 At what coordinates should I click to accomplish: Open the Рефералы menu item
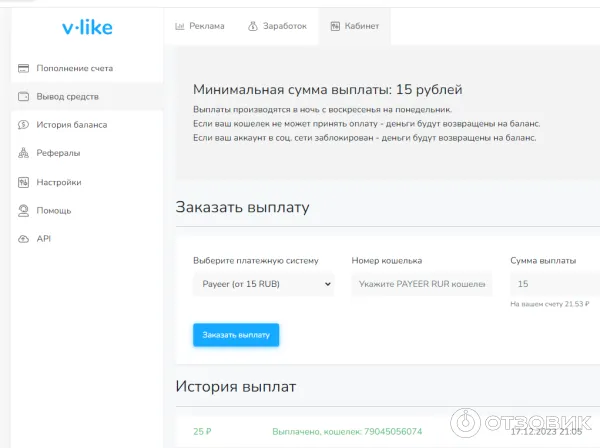pyautogui.click(x=87, y=153)
